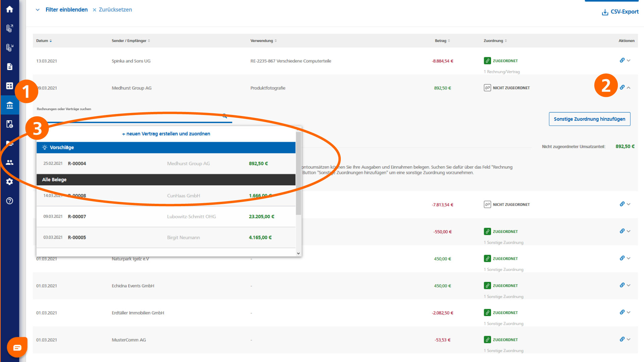Click the search magnifier in invoice field
644x362 pixels.
point(225,116)
